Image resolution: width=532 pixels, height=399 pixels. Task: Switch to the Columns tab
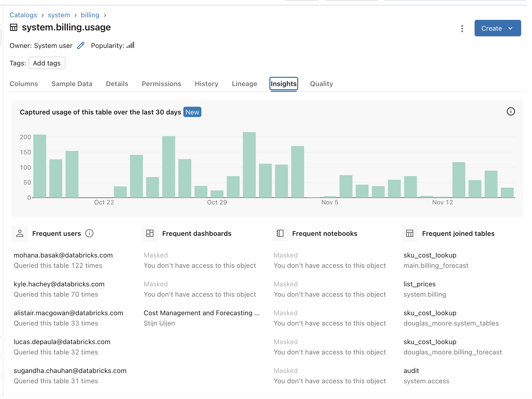tap(24, 84)
